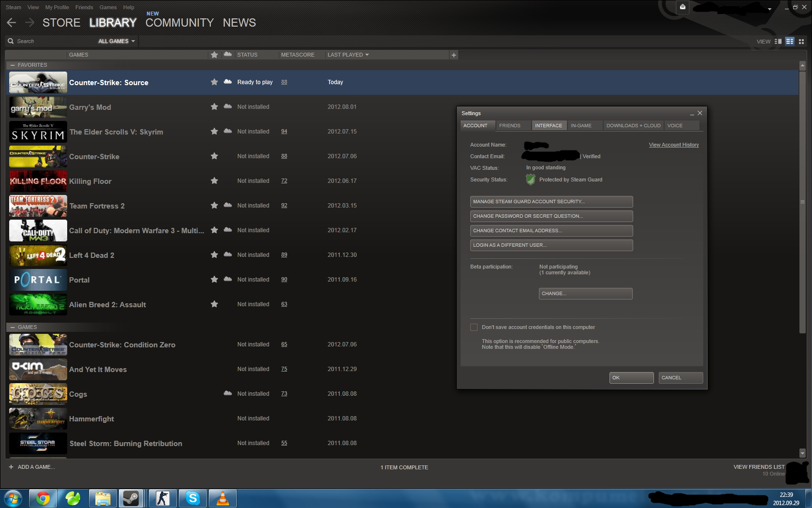The height and width of the screenshot is (508, 812).
Task: Click Change Contact Email Address button
Action: click(551, 231)
